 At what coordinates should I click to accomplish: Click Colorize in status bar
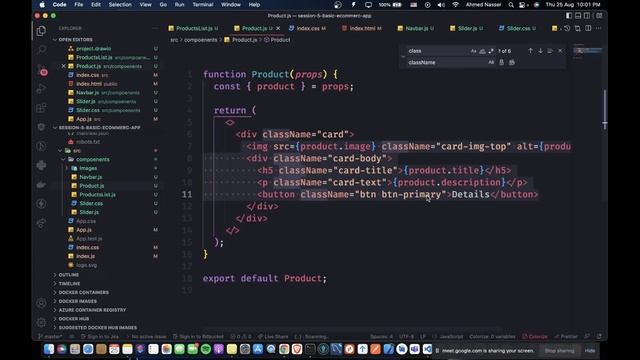click(x=535, y=337)
